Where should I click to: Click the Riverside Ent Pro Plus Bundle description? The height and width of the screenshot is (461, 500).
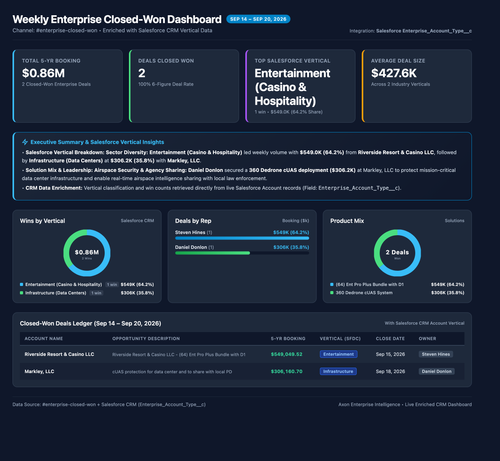179,354
